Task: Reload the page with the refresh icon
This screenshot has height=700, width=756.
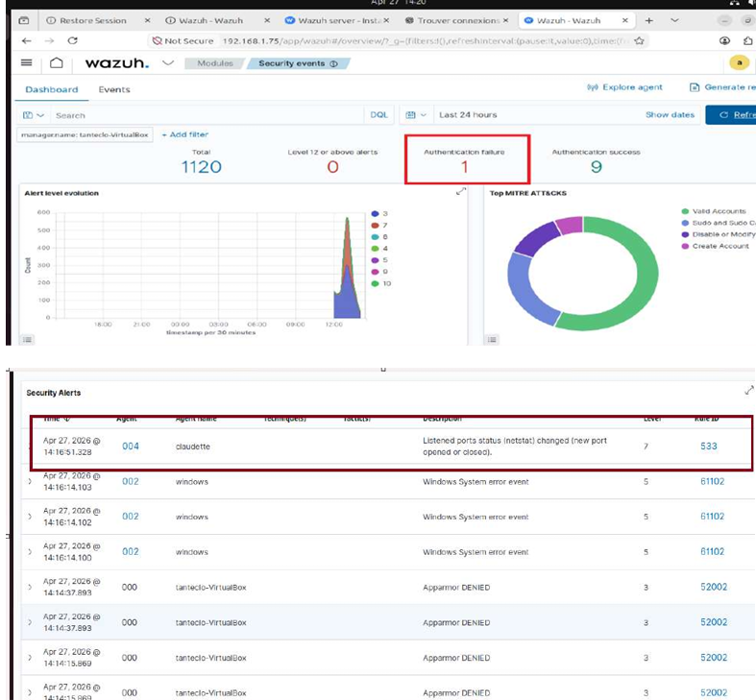Action: tap(72, 40)
